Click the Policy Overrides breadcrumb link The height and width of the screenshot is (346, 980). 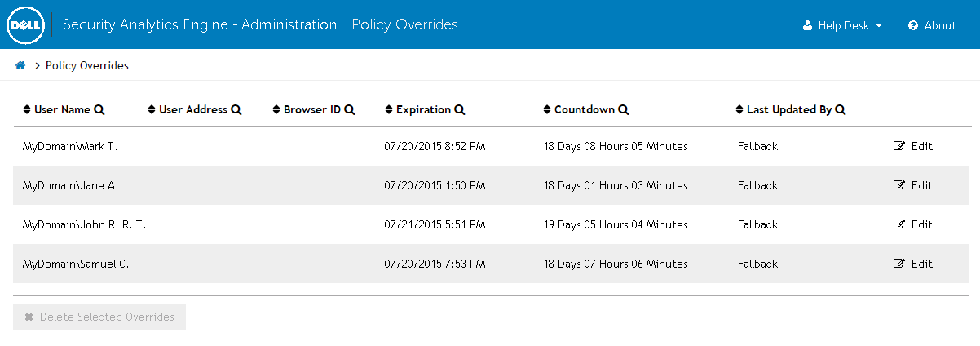pyautogui.click(x=86, y=65)
